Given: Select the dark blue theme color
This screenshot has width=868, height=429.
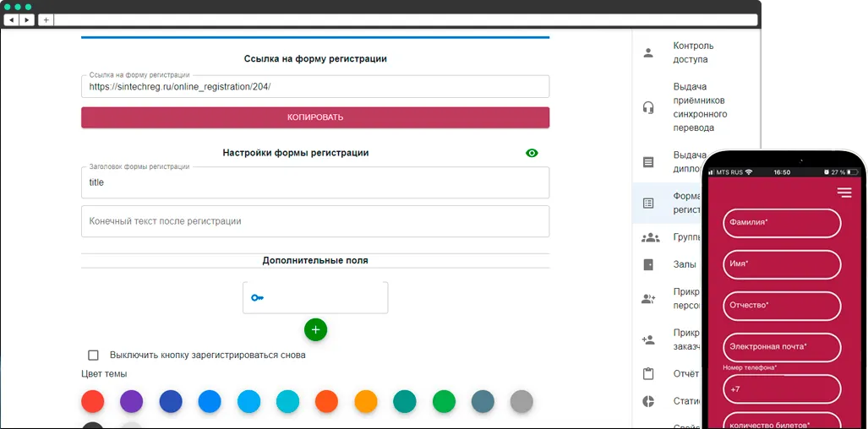Looking at the screenshot, I should click(x=171, y=401).
